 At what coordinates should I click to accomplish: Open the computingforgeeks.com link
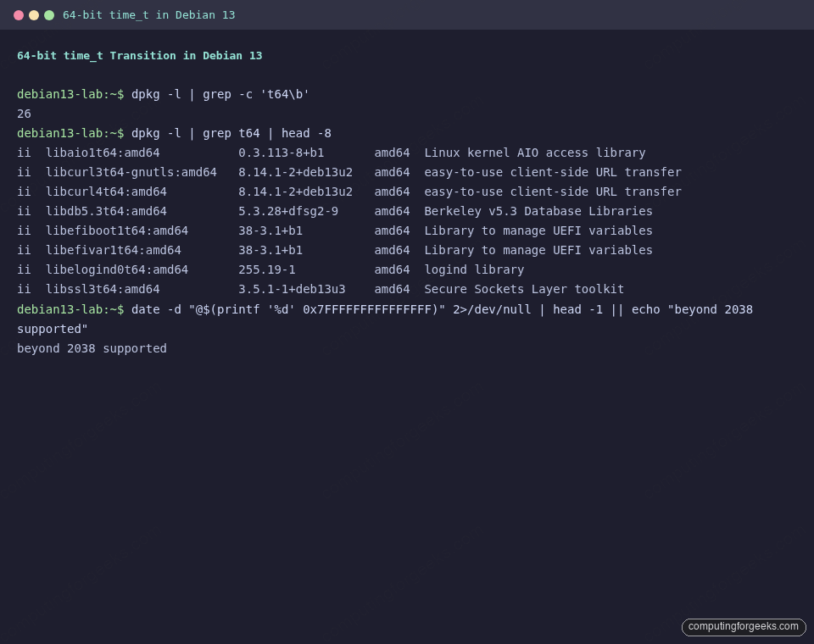743,627
